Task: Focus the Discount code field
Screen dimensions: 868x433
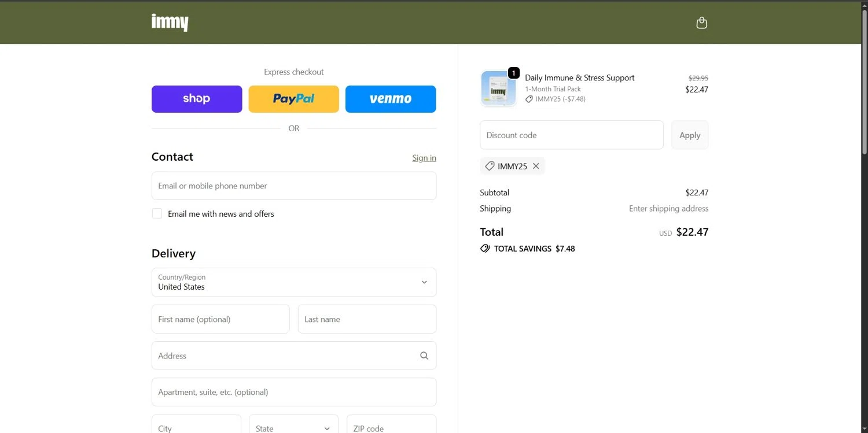Action: pos(572,135)
